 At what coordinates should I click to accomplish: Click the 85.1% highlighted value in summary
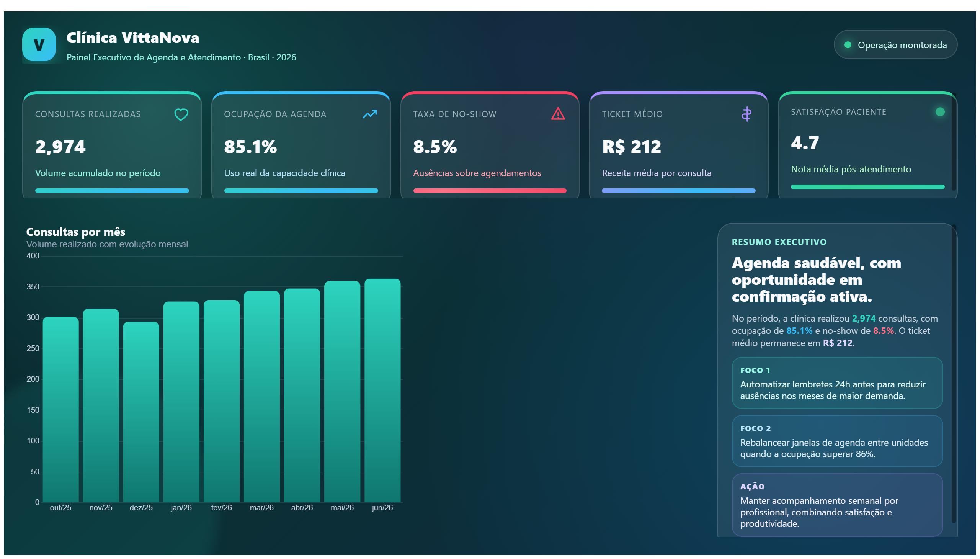coord(799,330)
